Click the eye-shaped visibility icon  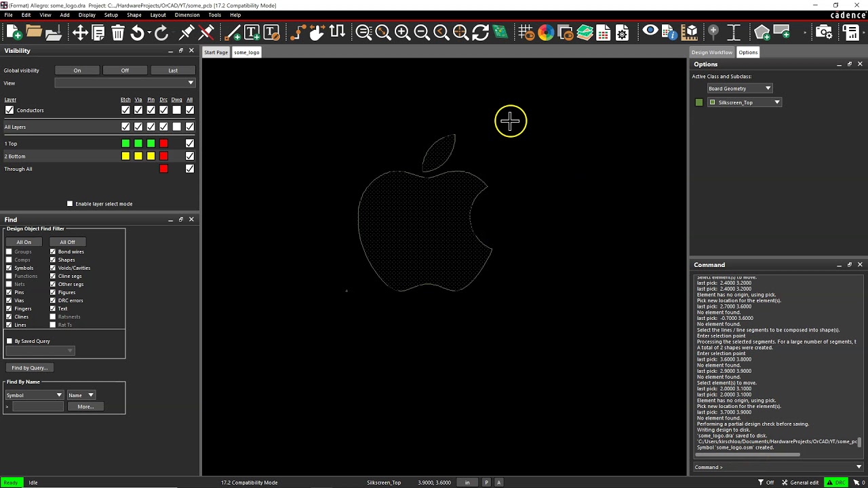(x=650, y=31)
